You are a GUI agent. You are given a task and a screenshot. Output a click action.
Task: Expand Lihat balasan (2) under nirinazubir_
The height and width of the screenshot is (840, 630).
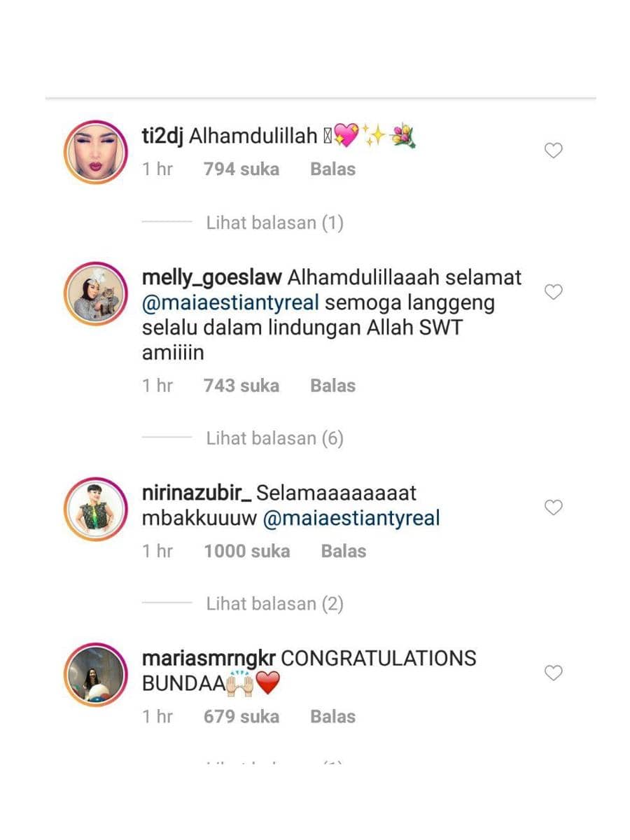tap(274, 603)
